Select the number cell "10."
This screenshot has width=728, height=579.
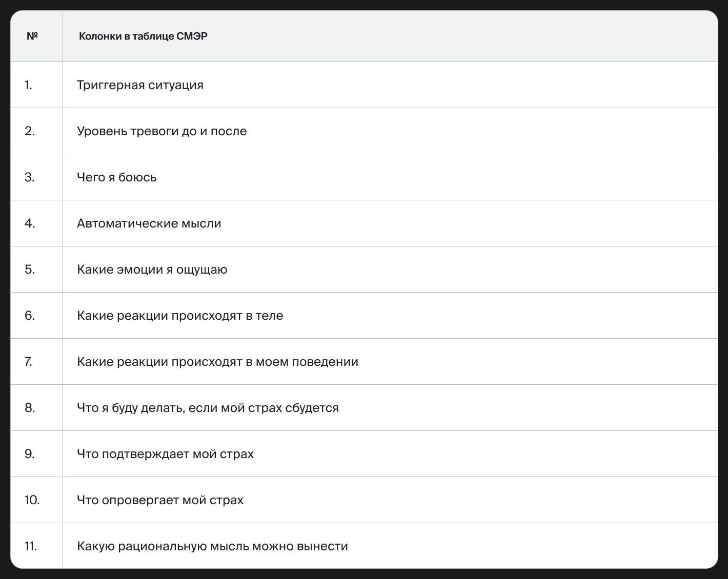[32, 500]
